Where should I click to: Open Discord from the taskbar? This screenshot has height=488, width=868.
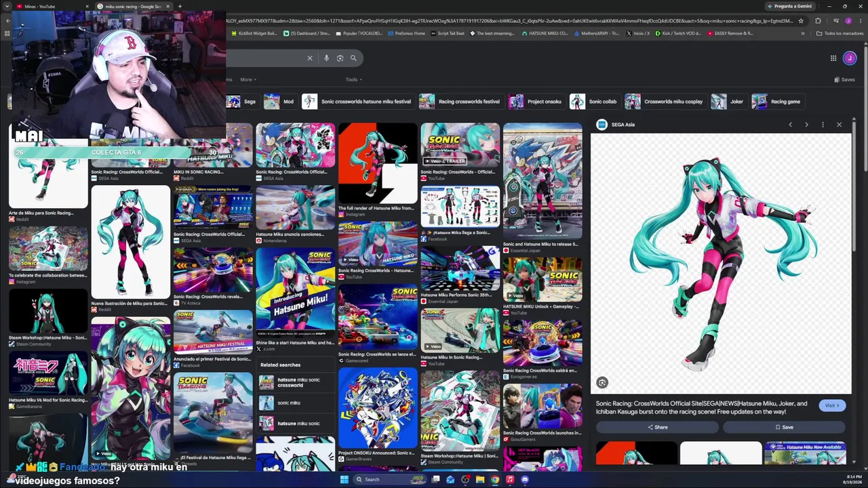coord(525,480)
